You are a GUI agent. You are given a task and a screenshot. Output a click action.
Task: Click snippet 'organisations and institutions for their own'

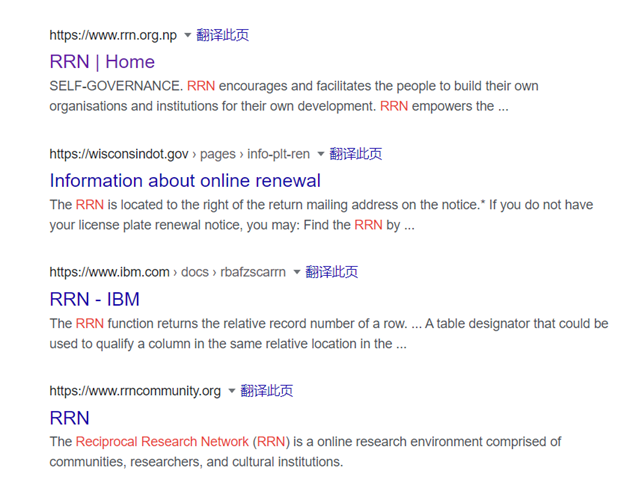(x=172, y=106)
